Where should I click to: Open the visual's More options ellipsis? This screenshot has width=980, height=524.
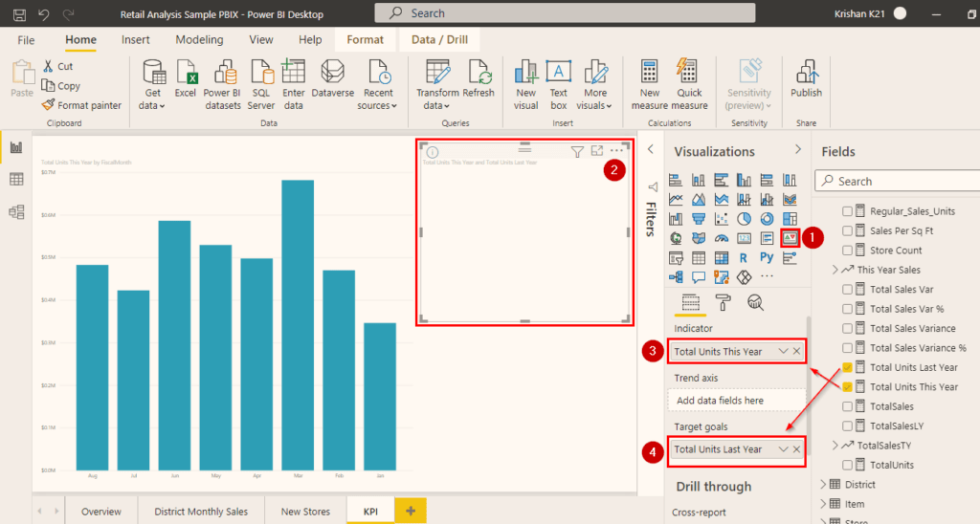(x=617, y=150)
